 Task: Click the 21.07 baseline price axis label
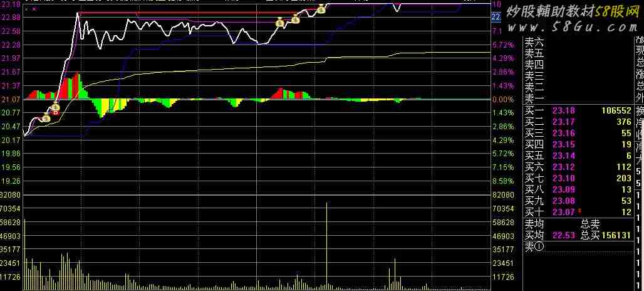coord(11,99)
